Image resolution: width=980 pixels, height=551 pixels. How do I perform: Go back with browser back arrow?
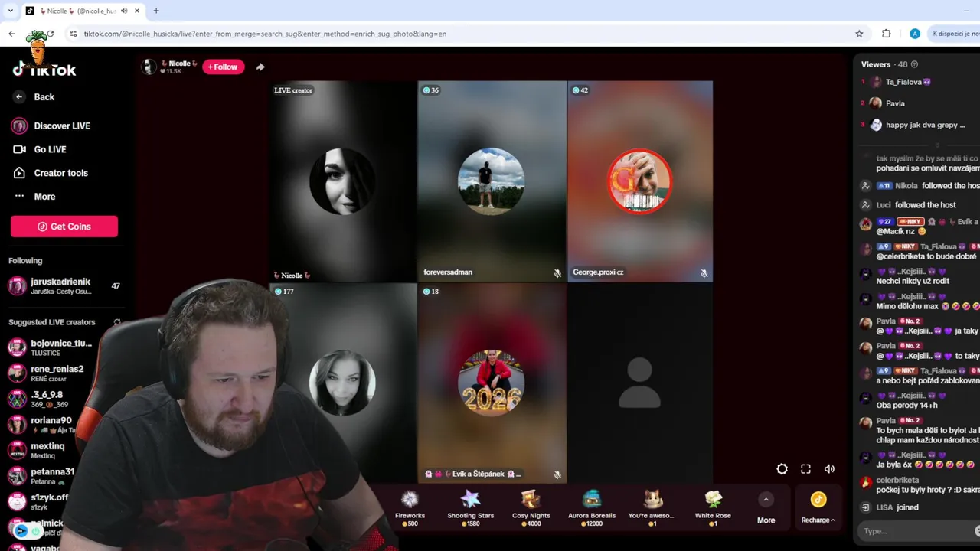pyautogui.click(x=11, y=34)
